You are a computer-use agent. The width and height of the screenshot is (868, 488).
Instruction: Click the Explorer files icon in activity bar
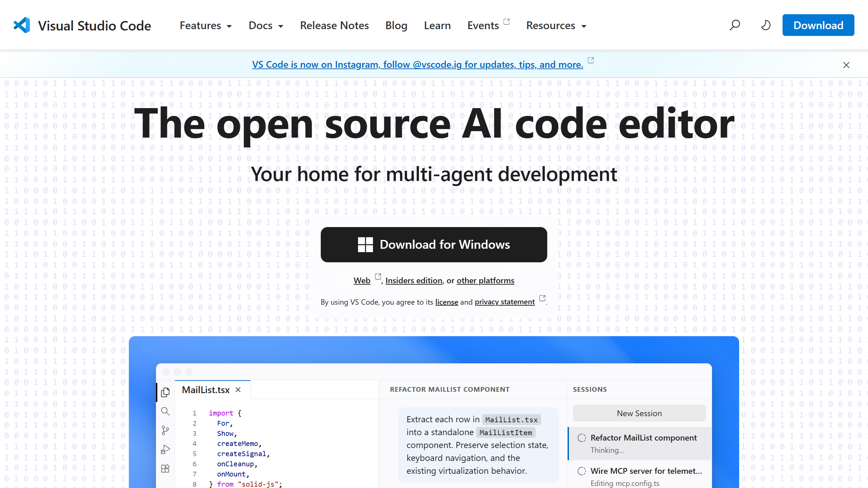165,392
